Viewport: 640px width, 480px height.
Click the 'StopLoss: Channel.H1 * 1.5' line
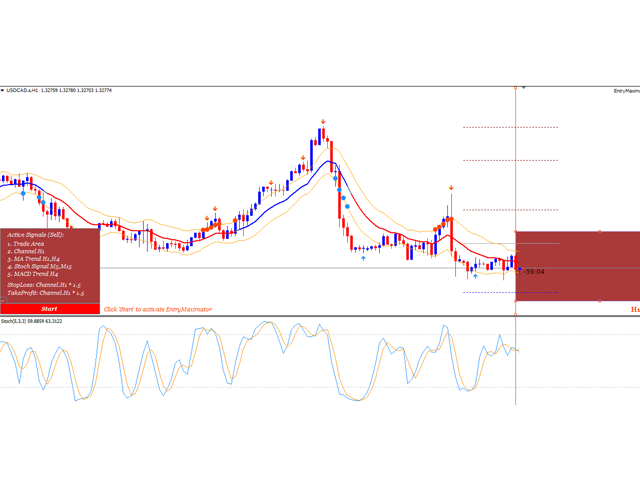(x=44, y=285)
